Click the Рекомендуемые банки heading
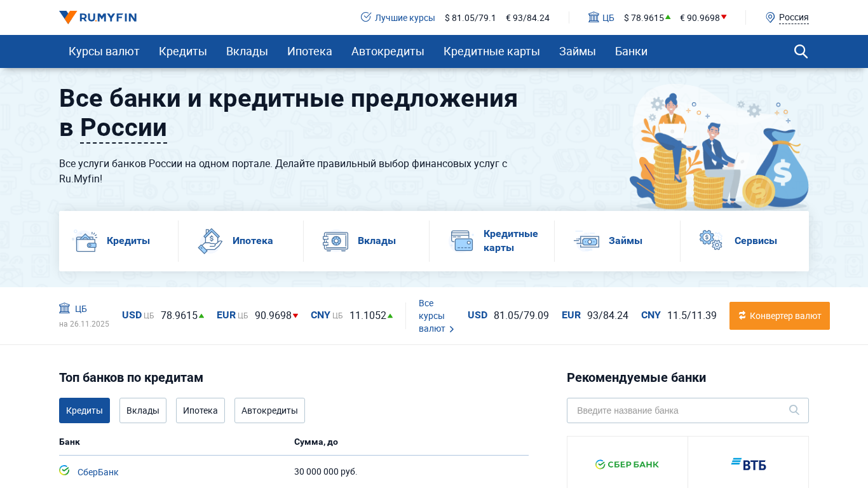Image resolution: width=868 pixels, height=488 pixels. pyautogui.click(x=636, y=377)
